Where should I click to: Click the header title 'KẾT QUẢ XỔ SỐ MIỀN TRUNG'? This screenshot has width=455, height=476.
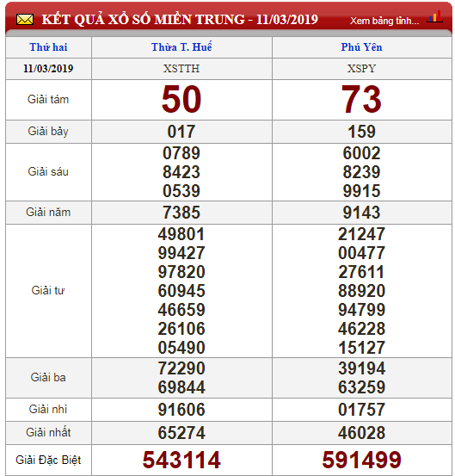[143, 20]
